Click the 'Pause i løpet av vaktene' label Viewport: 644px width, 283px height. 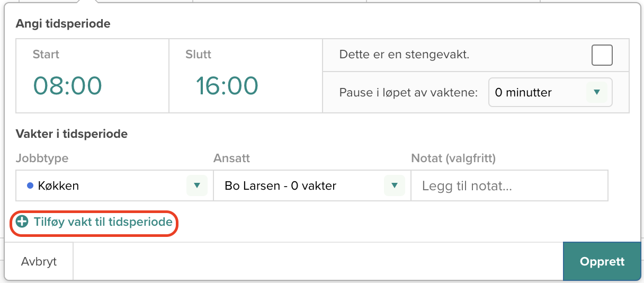pos(409,92)
